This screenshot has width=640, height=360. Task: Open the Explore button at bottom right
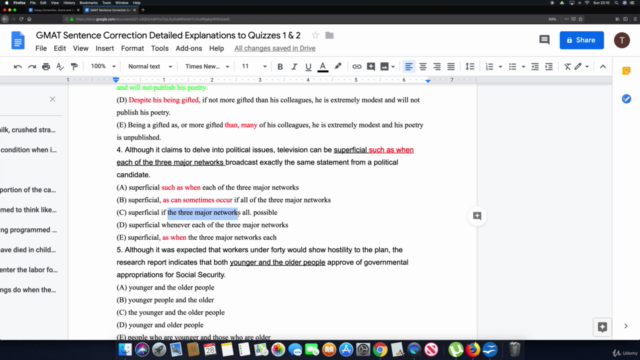coord(602,327)
